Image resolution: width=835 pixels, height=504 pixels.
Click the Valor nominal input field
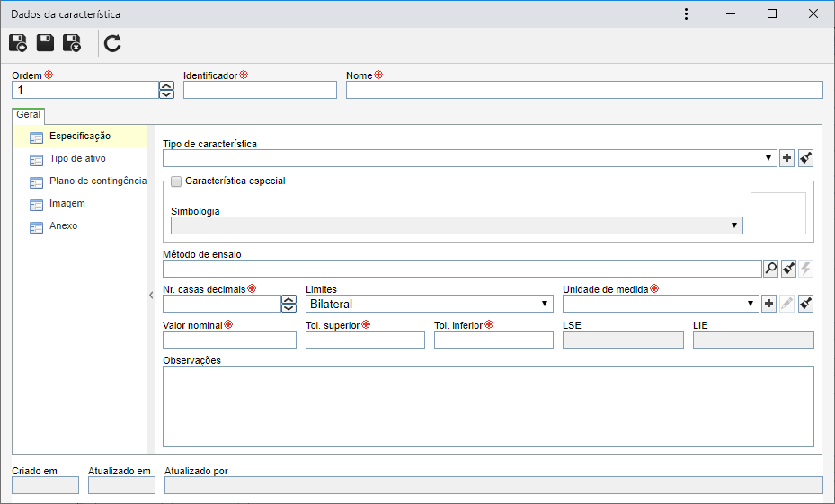point(229,340)
